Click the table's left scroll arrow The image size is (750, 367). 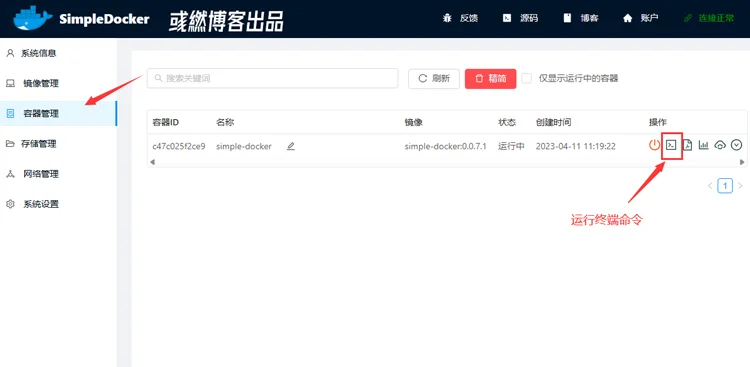[152, 162]
